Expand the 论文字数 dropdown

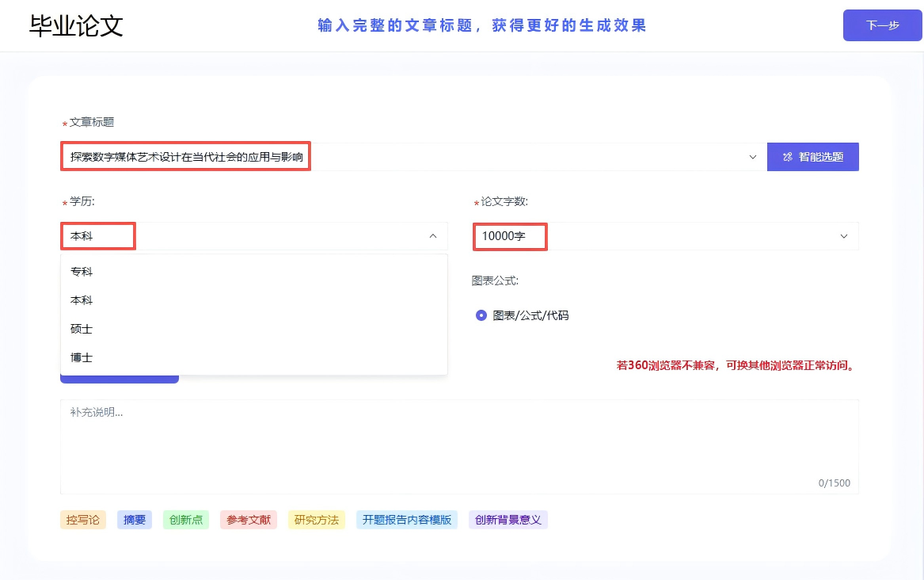(843, 236)
